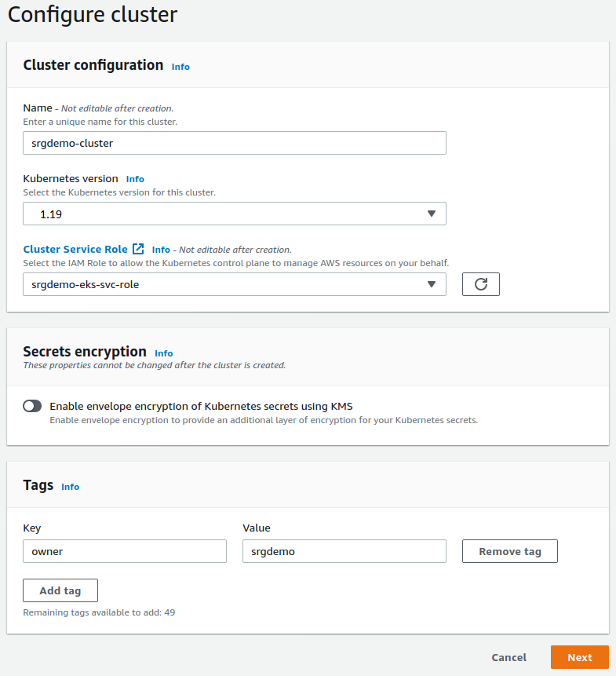Click Info beside Cluster Service Role

point(161,250)
